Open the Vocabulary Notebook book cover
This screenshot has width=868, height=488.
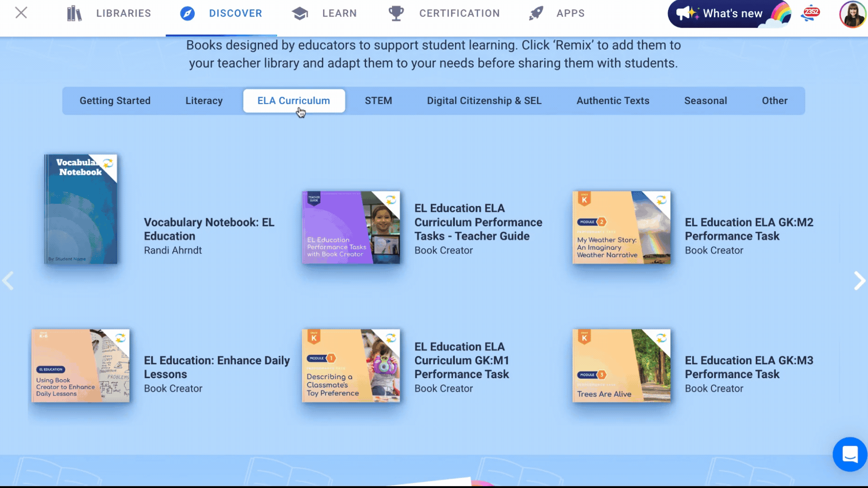[x=80, y=209]
